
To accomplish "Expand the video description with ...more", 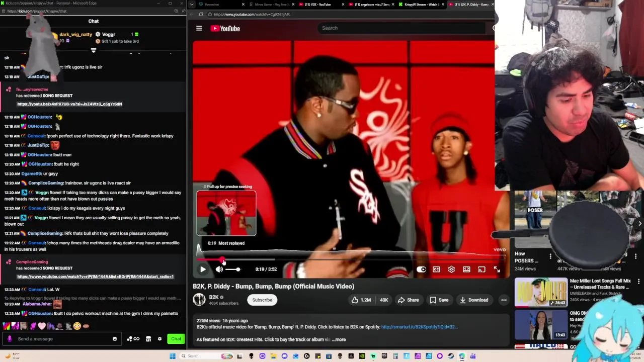I will click(x=339, y=339).
